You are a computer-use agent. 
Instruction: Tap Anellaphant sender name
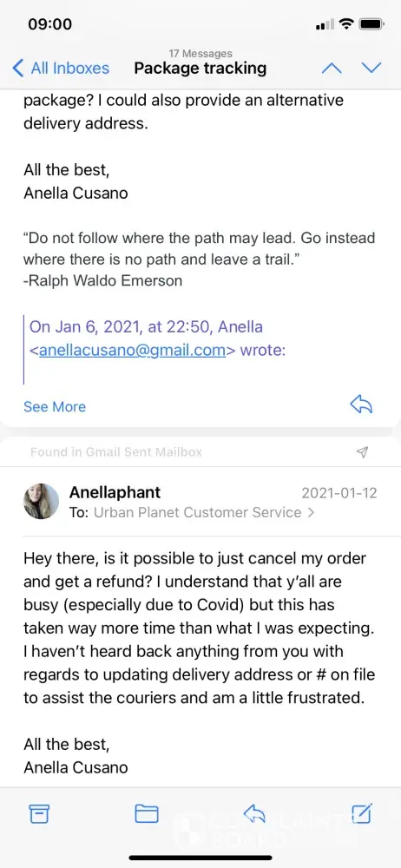pos(115,492)
